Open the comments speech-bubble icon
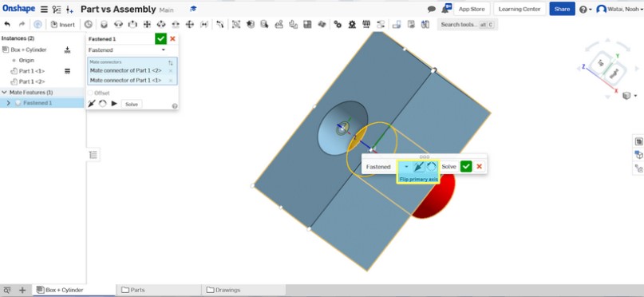644x297 pixels. tap(431, 9)
